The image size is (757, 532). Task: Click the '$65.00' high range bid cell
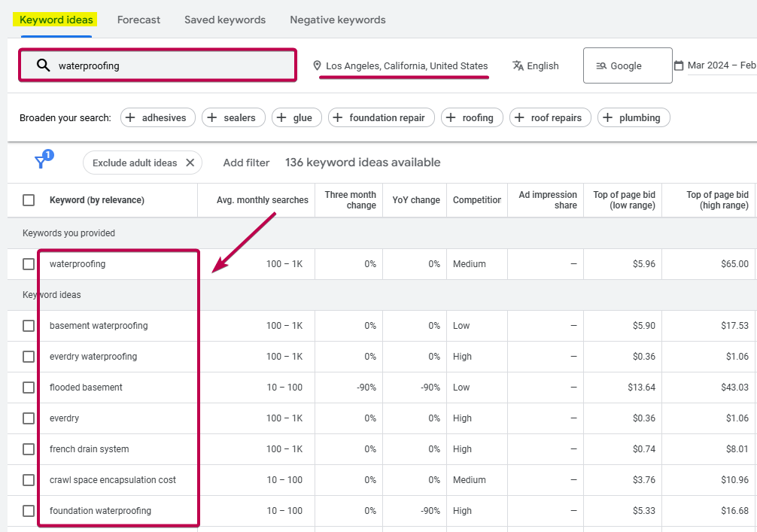click(x=734, y=264)
